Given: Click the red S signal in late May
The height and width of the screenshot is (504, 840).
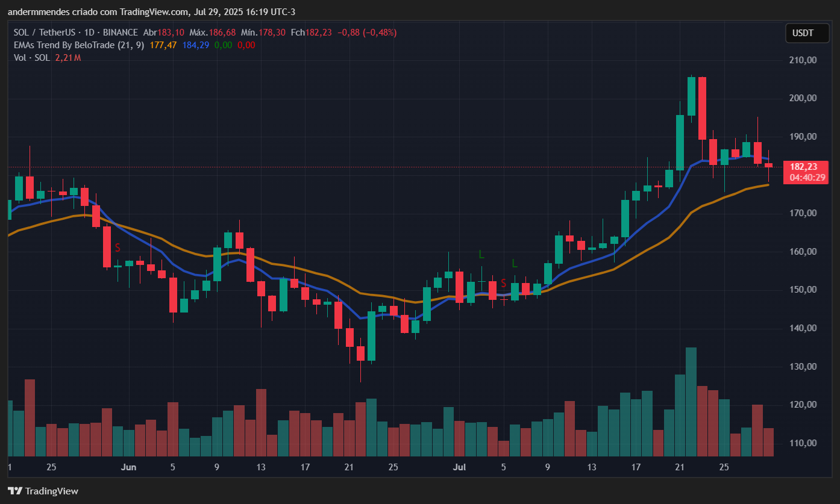Looking at the screenshot, I should (x=118, y=247).
